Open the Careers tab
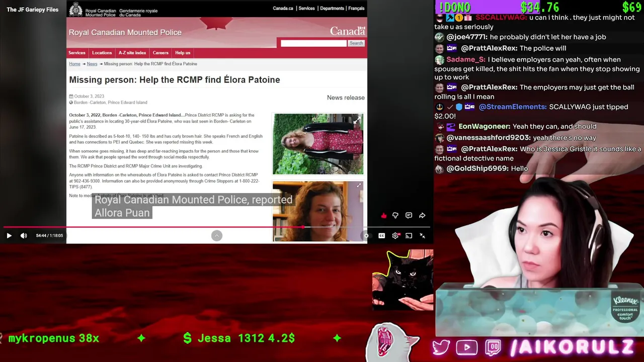This screenshot has width=644, height=362. [x=160, y=53]
